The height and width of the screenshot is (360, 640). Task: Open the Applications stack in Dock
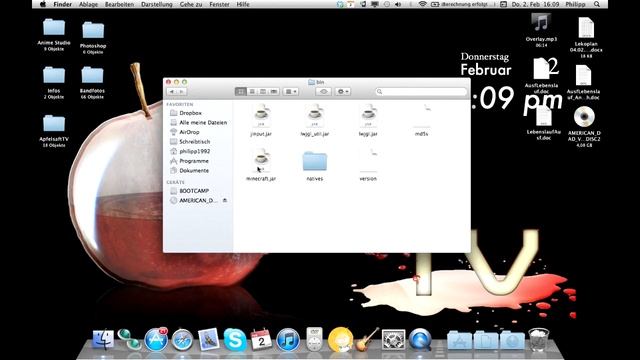pos(459,340)
